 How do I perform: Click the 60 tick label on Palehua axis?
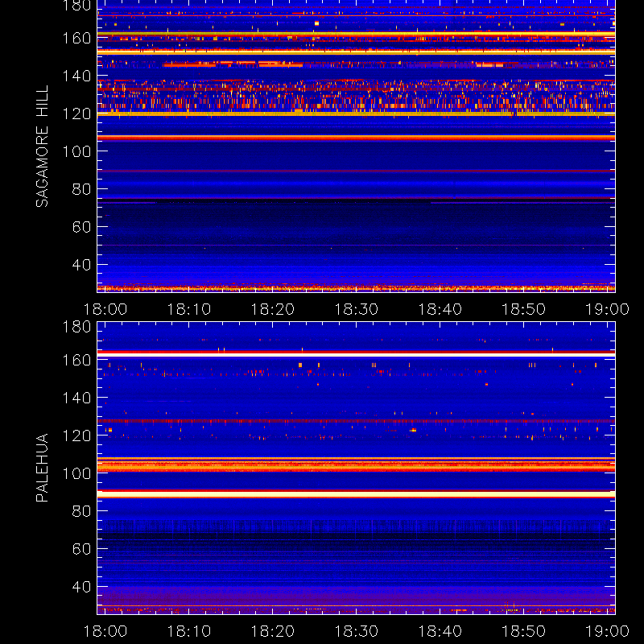coord(81,549)
